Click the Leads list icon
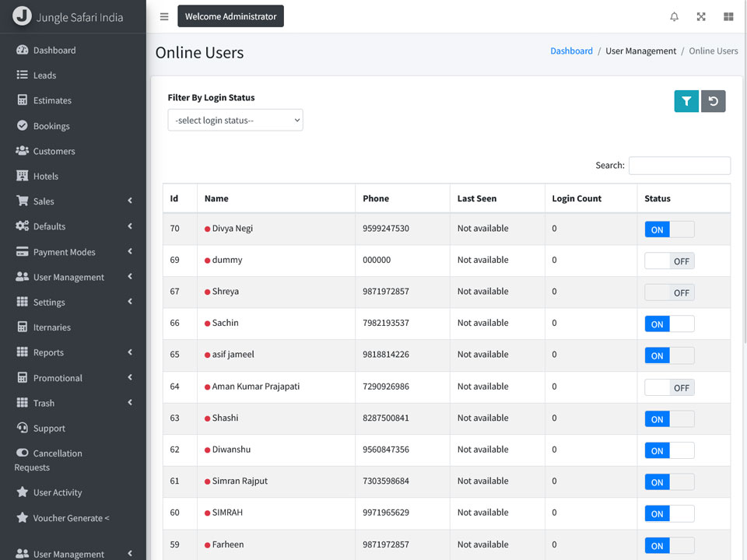 pyautogui.click(x=22, y=75)
